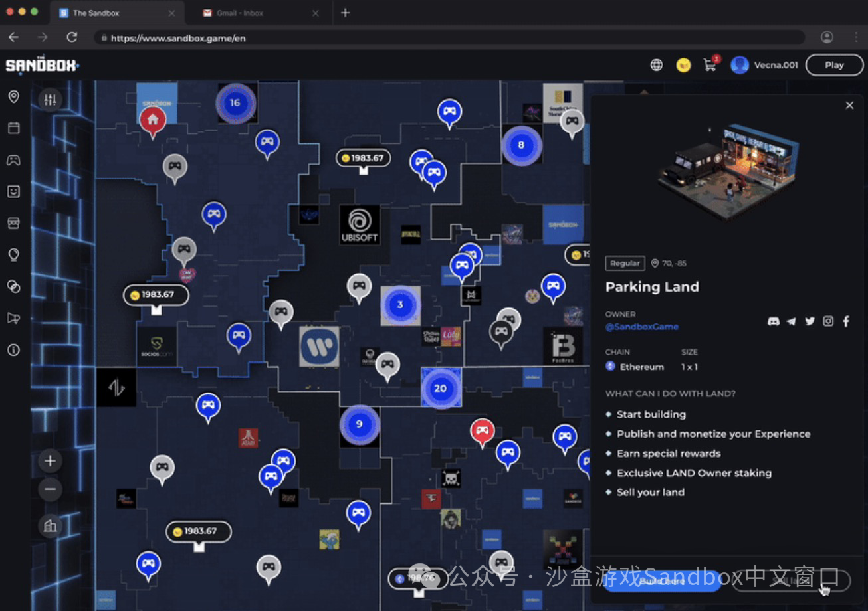Open the Facebook social link
The height and width of the screenshot is (611, 868).
[846, 321]
